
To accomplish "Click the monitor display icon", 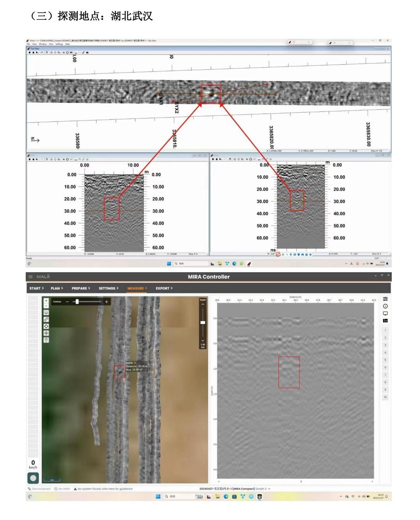I will click(385, 313).
